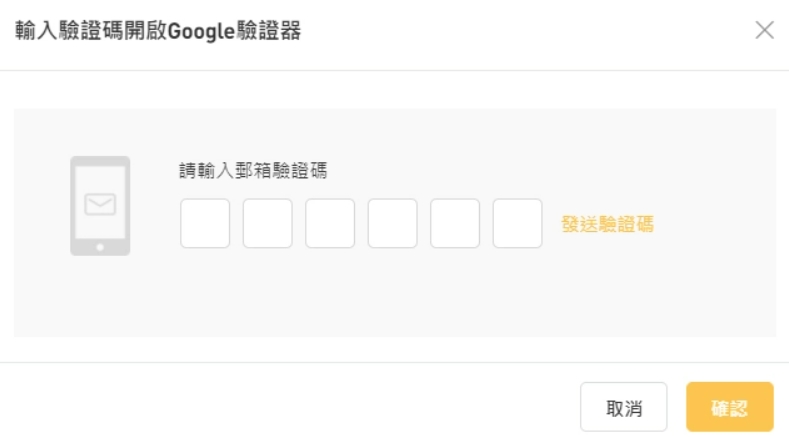Focus the first verification code box

click(x=205, y=223)
